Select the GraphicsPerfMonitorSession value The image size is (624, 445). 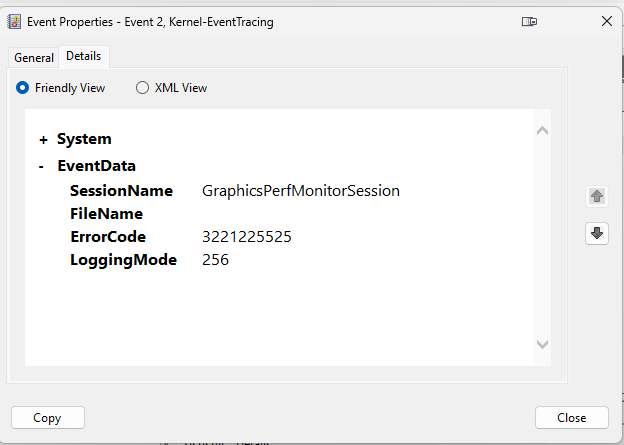(301, 191)
